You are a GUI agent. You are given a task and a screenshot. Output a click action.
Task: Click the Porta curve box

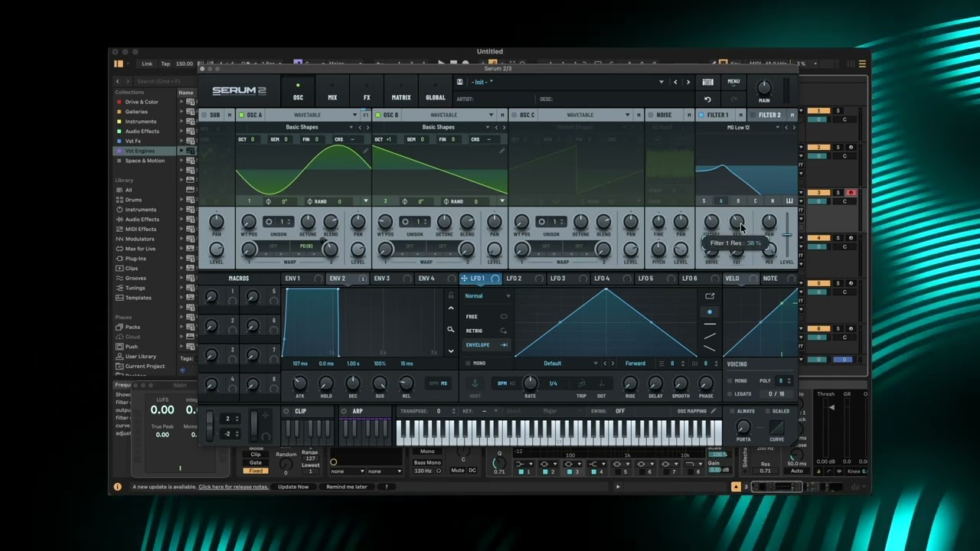777,426
